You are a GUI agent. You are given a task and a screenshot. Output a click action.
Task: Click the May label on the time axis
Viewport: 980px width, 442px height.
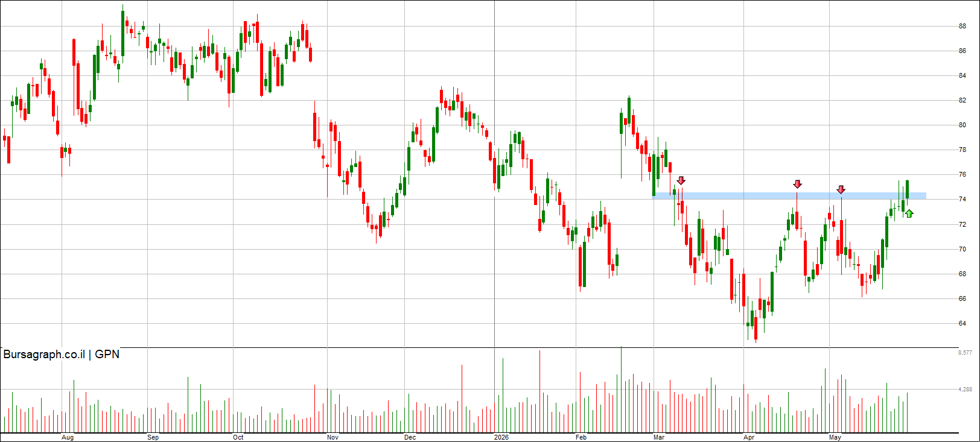pyautogui.click(x=835, y=437)
